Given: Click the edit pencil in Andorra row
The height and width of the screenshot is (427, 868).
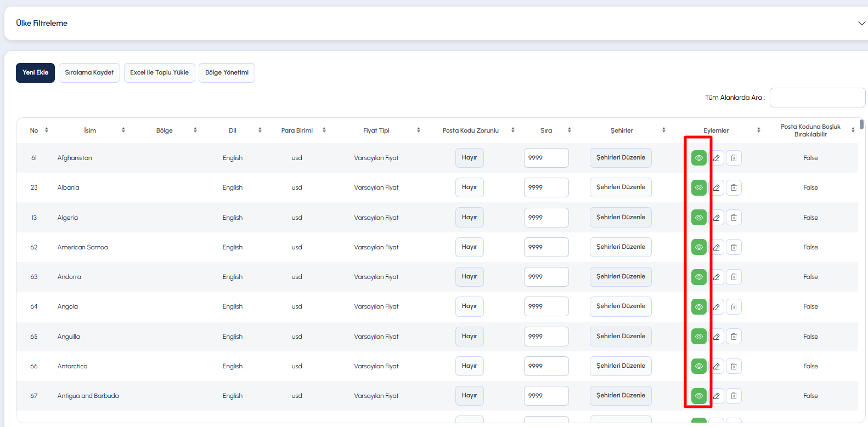Looking at the screenshot, I should coord(717,277).
